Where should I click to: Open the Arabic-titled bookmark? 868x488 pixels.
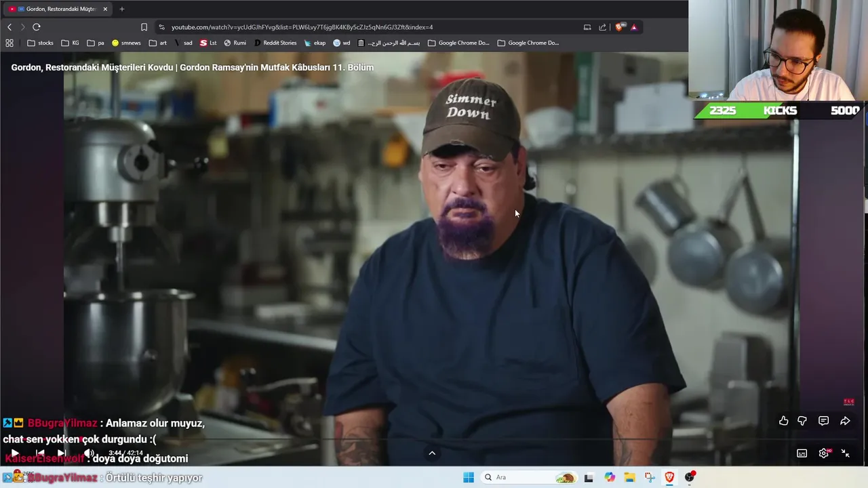pyautogui.click(x=389, y=43)
